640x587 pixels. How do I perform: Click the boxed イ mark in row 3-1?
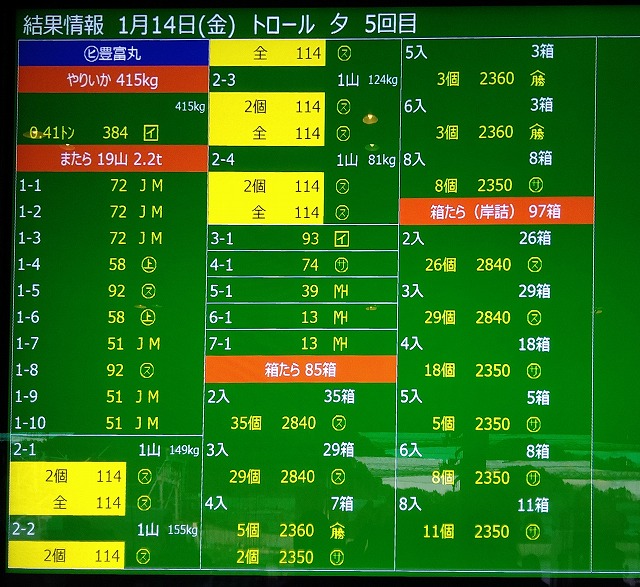click(341, 239)
